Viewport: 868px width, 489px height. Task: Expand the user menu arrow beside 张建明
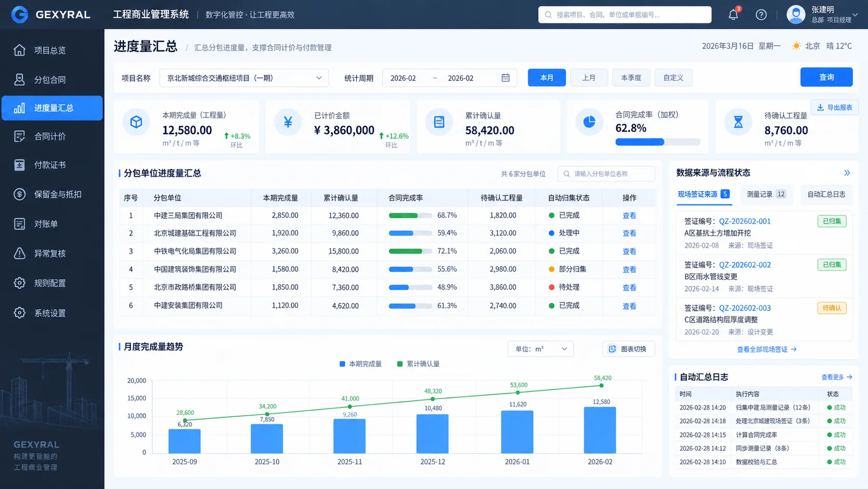(856, 15)
